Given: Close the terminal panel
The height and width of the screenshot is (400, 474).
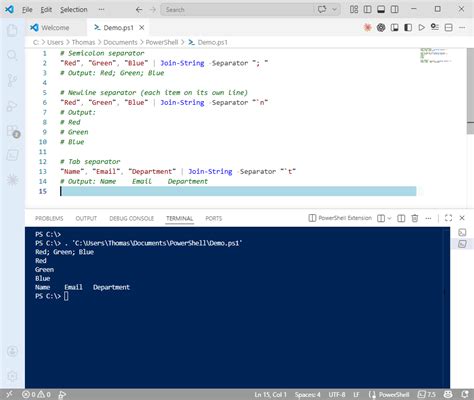Looking at the screenshot, I should [x=462, y=218].
